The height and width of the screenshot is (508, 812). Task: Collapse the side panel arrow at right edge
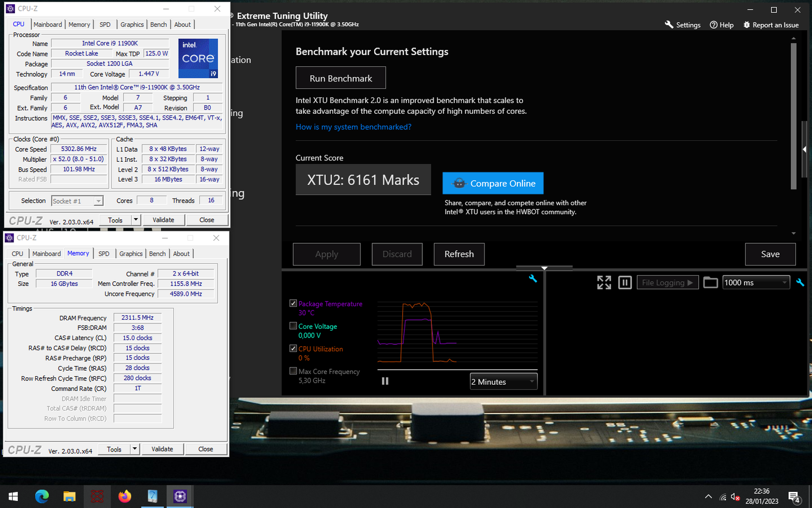[804, 149]
